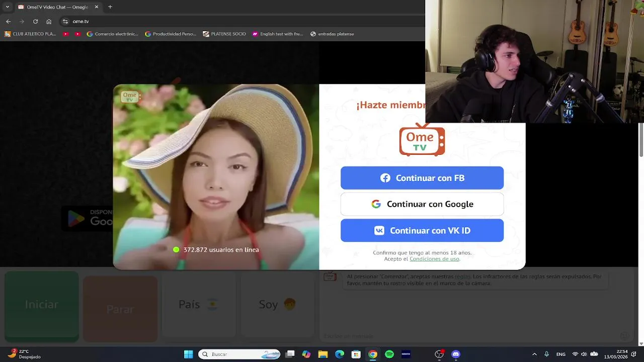Viewport: 644px width, 362px height.
Task: Open the first YouTube bookmark icon
Action: point(66,34)
